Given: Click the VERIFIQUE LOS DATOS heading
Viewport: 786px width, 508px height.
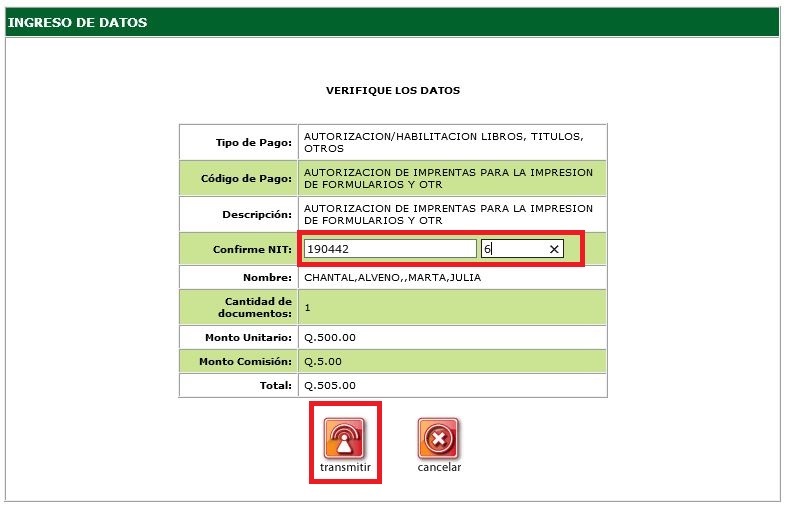Looking at the screenshot, I should point(393,90).
